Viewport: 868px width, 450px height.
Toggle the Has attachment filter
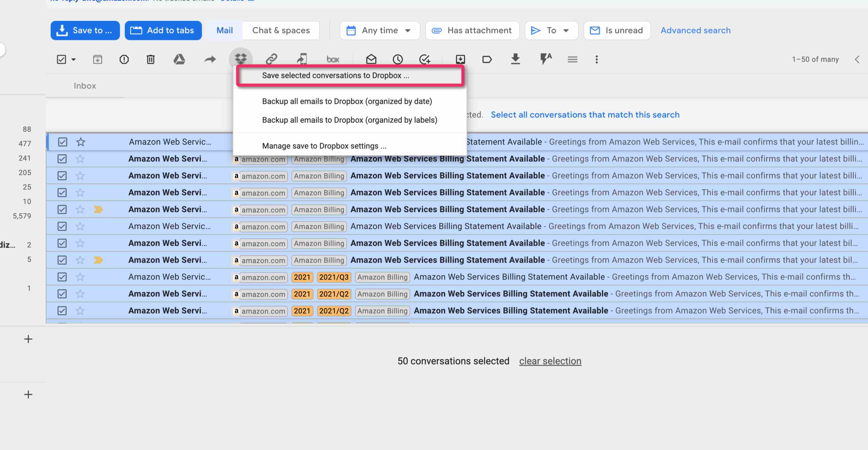click(472, 30)
